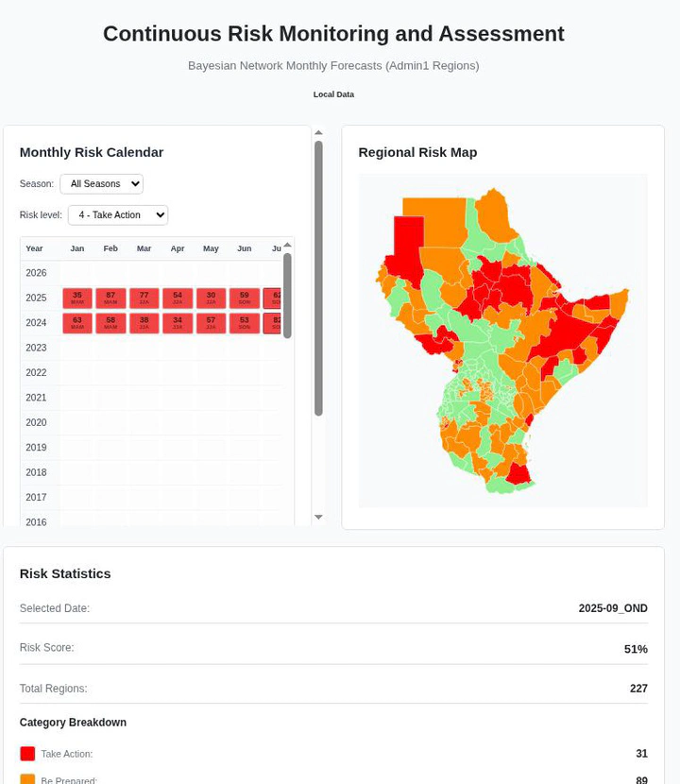Open the Risk level dropdown

click(118, 215)
